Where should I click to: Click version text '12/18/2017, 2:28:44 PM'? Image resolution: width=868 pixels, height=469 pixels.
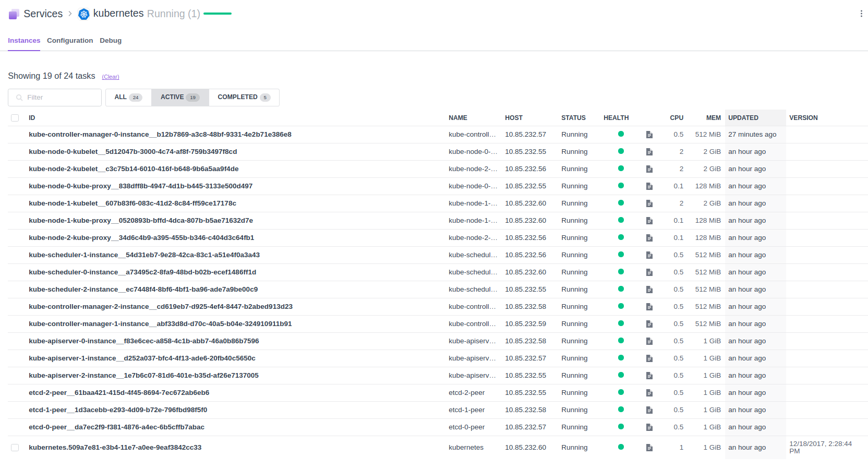(x=821, y=448)
